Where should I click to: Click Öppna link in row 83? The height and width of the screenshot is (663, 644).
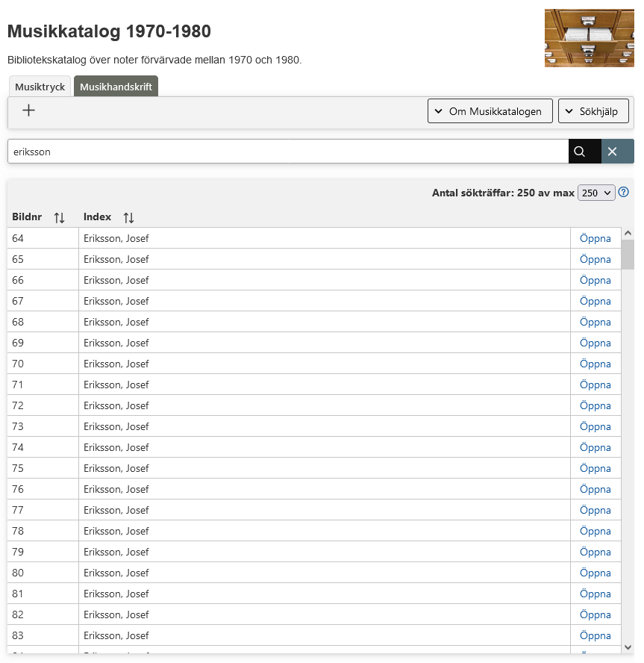595,636
